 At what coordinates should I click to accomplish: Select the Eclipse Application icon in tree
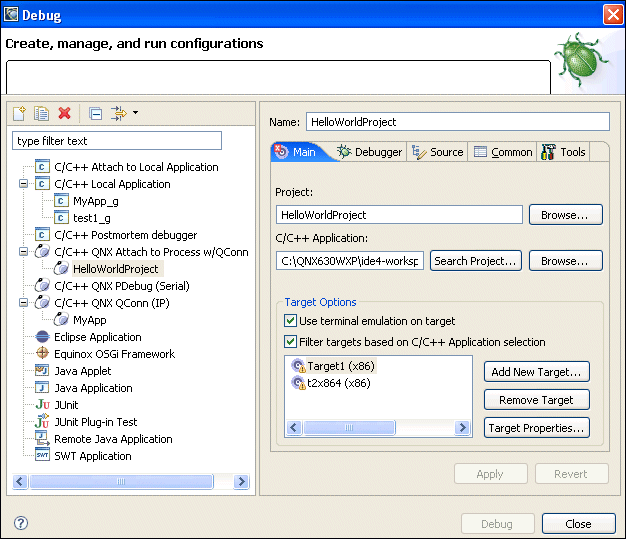[x=42, y=337]
